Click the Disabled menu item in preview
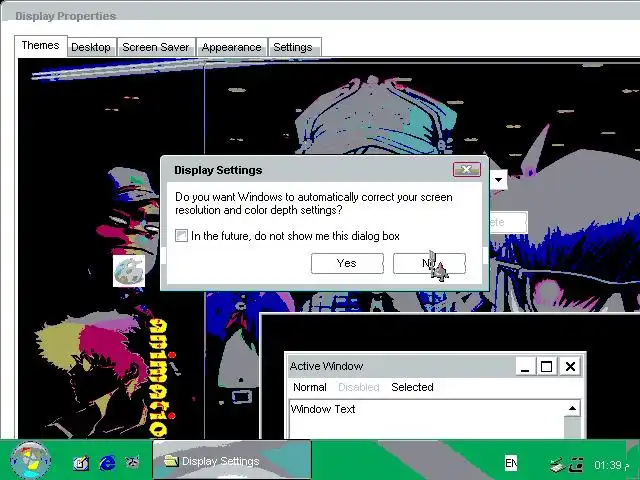This screenshot has height=480, width=640. pyautogui.click(x=359, y=387)
